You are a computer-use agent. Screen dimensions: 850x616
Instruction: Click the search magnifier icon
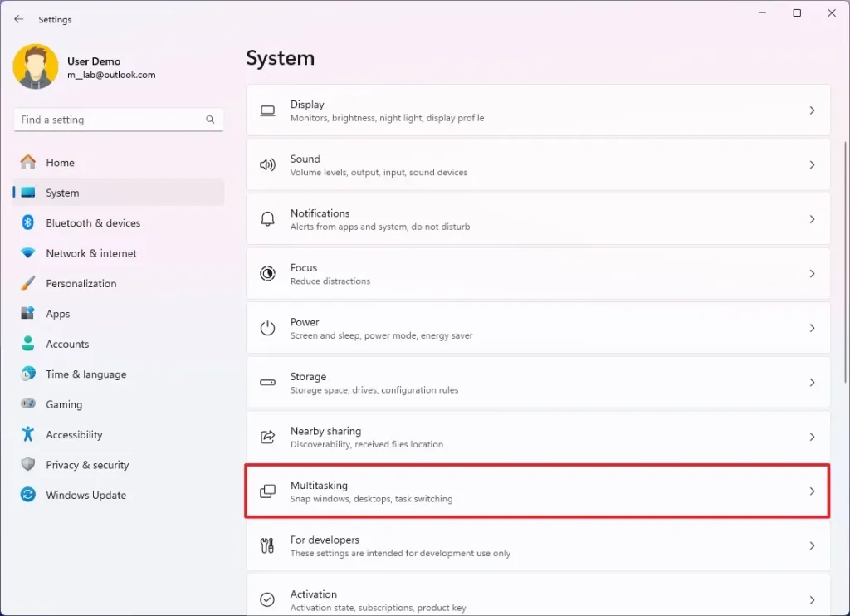(210, 120)
